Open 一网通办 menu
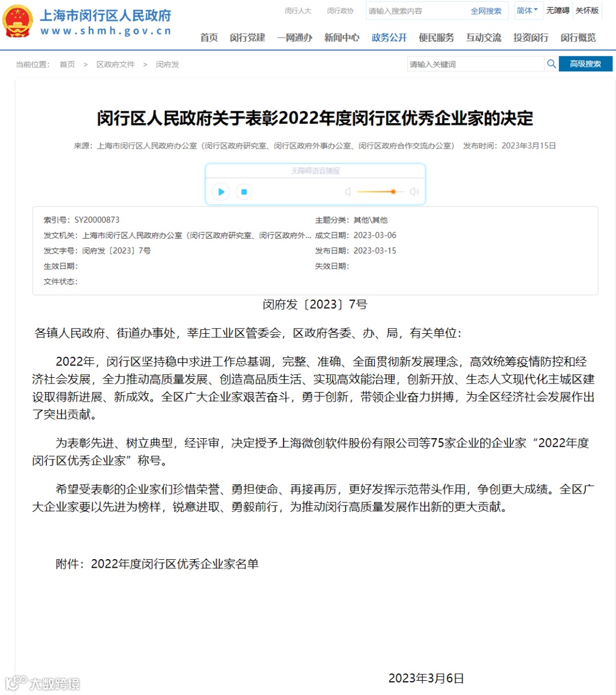 coord(295,38)
